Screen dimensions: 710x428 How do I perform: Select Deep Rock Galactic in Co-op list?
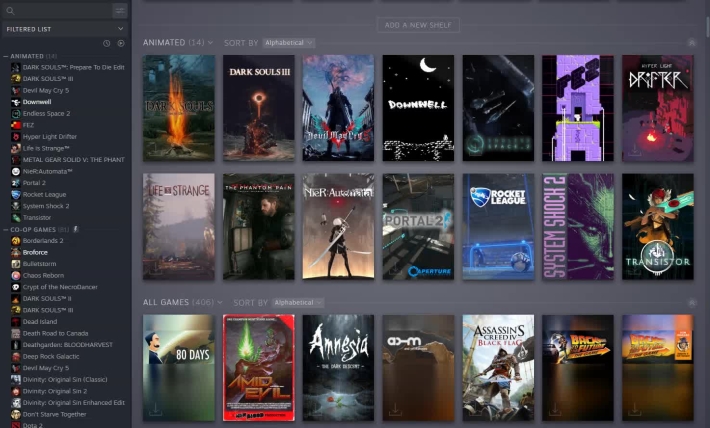(50, 356)
